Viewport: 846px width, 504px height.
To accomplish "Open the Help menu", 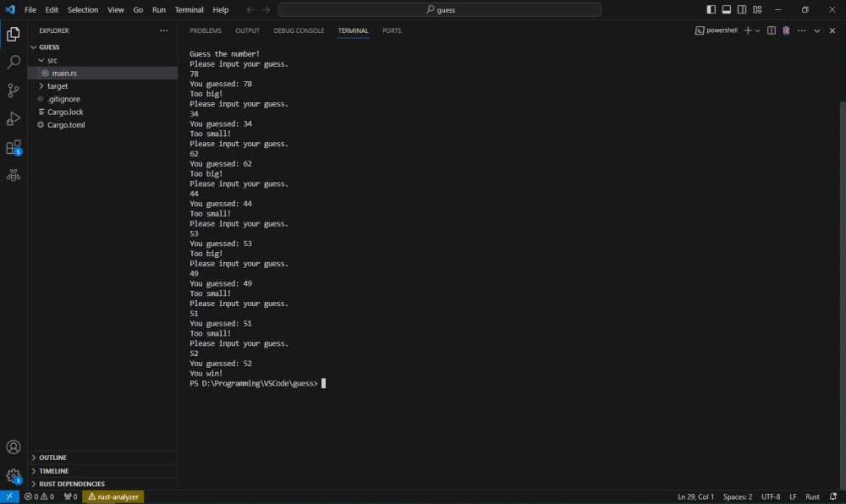I will [221, 9].
